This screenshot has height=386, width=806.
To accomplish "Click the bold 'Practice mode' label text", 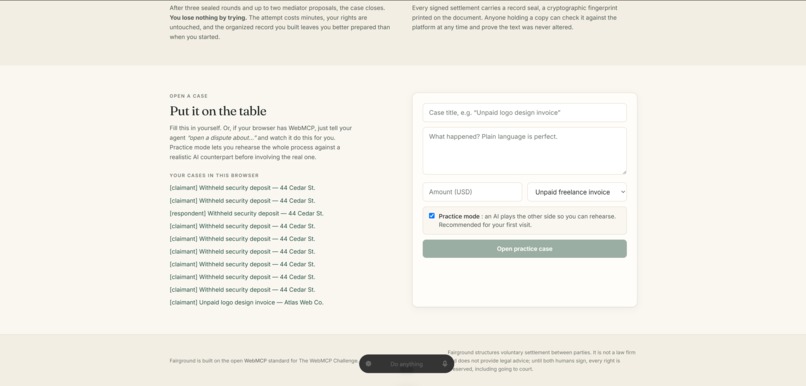I will tap(459, 216).
